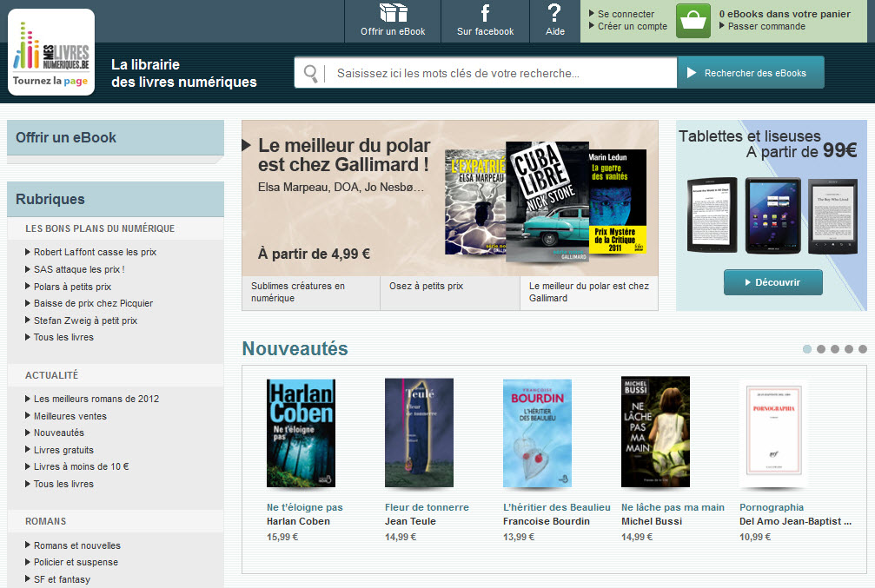The height and width of the screenshot is (588, 875).
Task: Click 'La librairie des livres numériques' tagline
Action: (x=184, y=73)
